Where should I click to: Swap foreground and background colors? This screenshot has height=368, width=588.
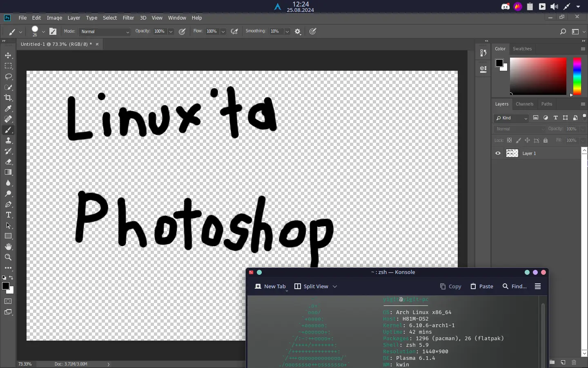[x=11, y=278]
